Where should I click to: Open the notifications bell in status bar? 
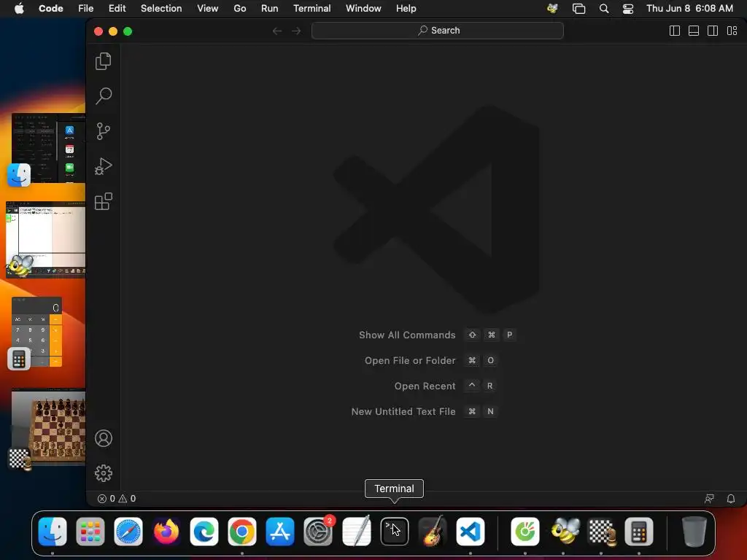coord(731,499)
